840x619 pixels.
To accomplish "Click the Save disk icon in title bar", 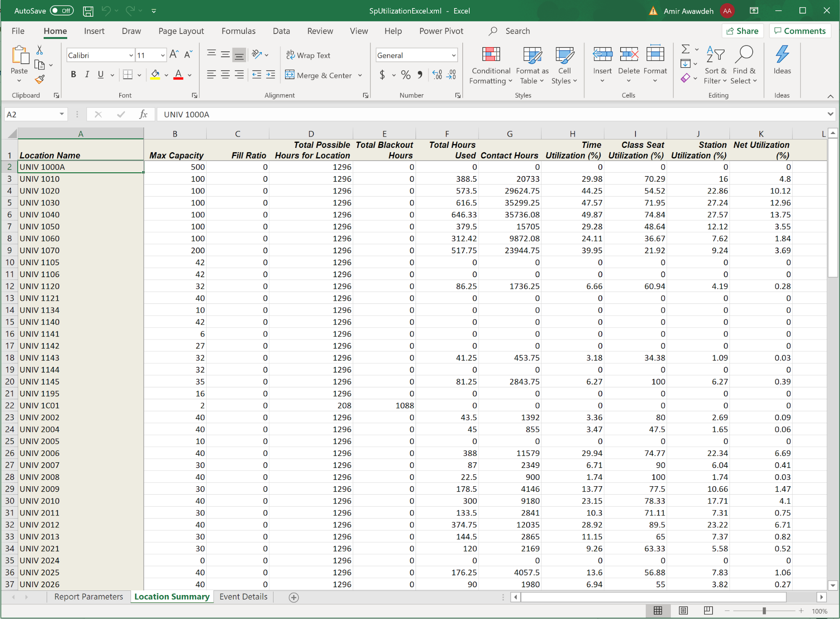I will point(88,11).
